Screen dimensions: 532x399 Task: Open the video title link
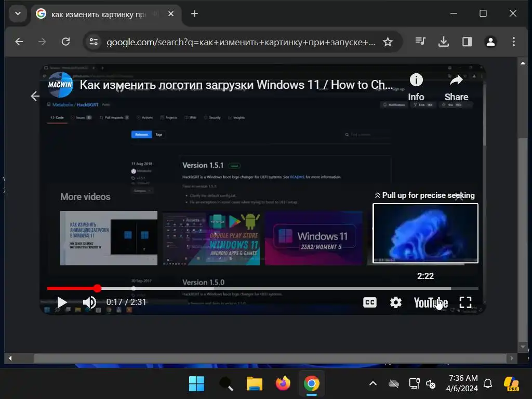click(x=236, y=85)
